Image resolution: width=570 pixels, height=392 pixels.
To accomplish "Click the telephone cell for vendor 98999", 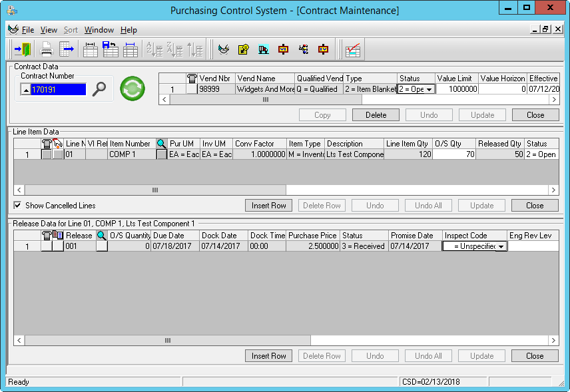I will point(192,89).
